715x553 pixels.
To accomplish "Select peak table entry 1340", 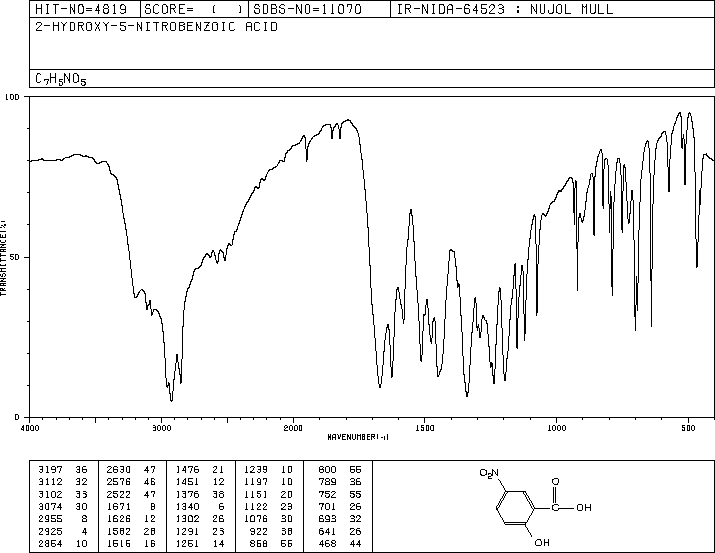I will [x=187, y=506].
